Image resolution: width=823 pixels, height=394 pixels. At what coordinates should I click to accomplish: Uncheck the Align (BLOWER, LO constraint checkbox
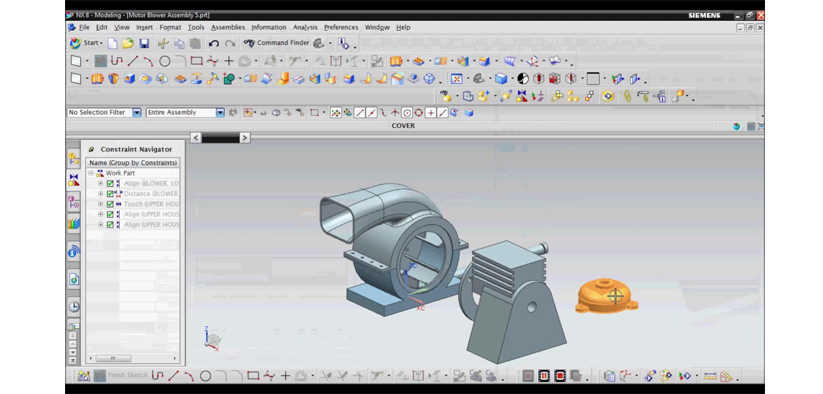[x=110, y=184]
